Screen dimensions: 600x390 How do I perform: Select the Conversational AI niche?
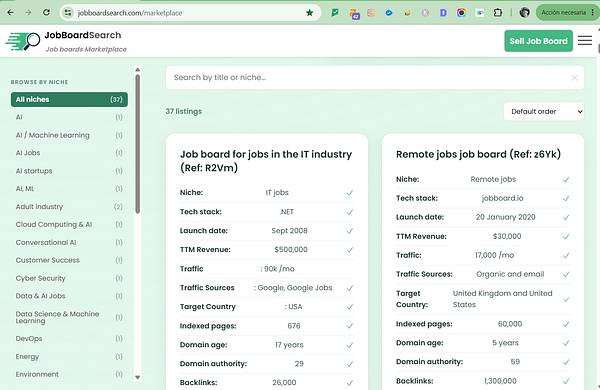[69, 242]
